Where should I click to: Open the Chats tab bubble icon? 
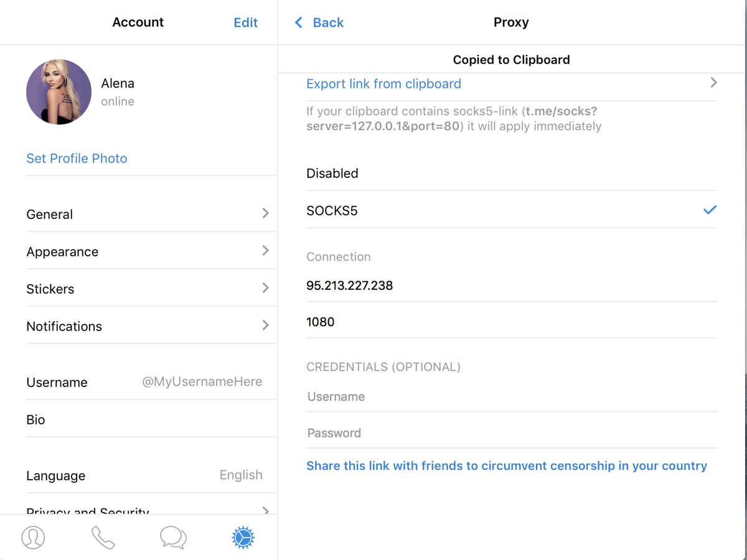173,538
